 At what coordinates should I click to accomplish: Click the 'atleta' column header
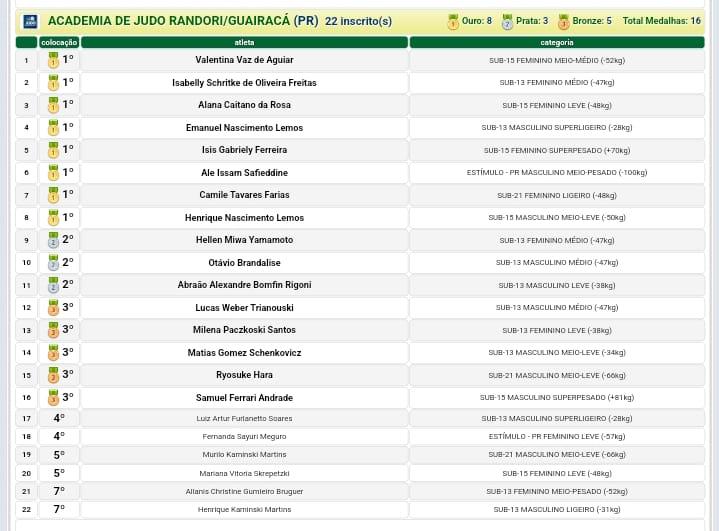coord(244,42)
